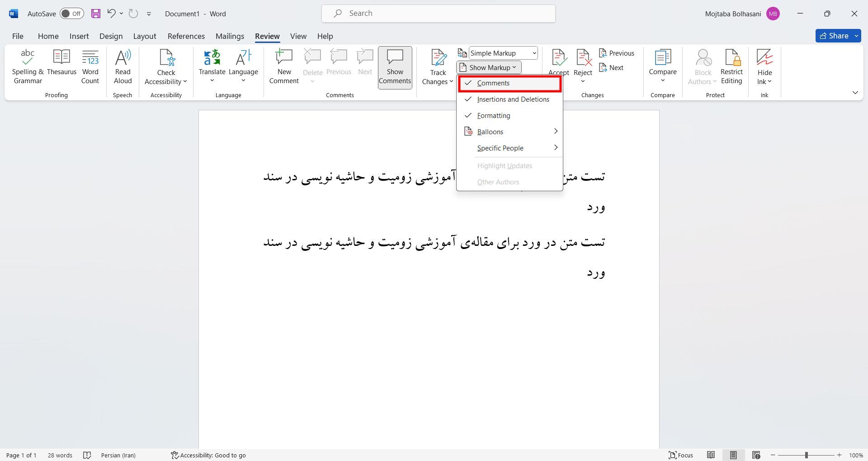Open Word Count
This screenshot has width=868, height=461.
click(90, 67)
